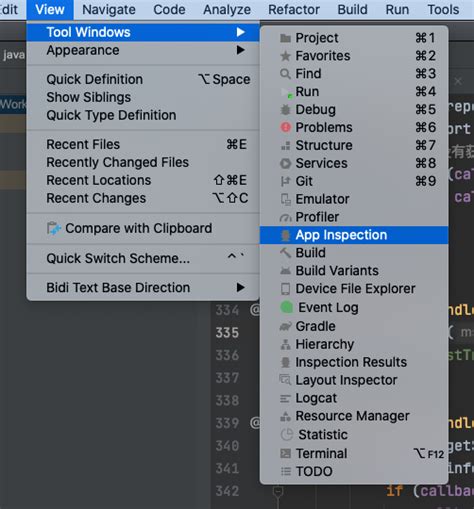This screenshot has height=509, width=474.
Task: Expand Bidi Text Base Direction submenu arrow
Action: pyautogui.click(x=241, y=287)
